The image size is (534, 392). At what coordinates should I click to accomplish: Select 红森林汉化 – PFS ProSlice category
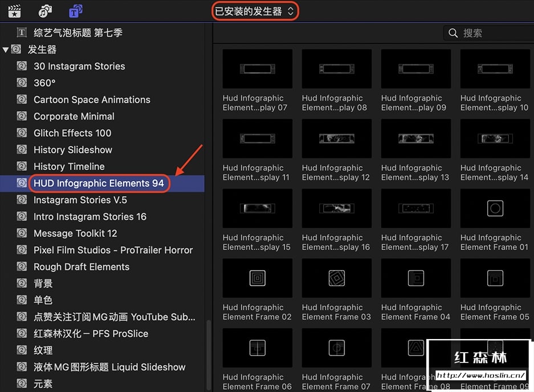pyautogui.click(x=91, y=333)
